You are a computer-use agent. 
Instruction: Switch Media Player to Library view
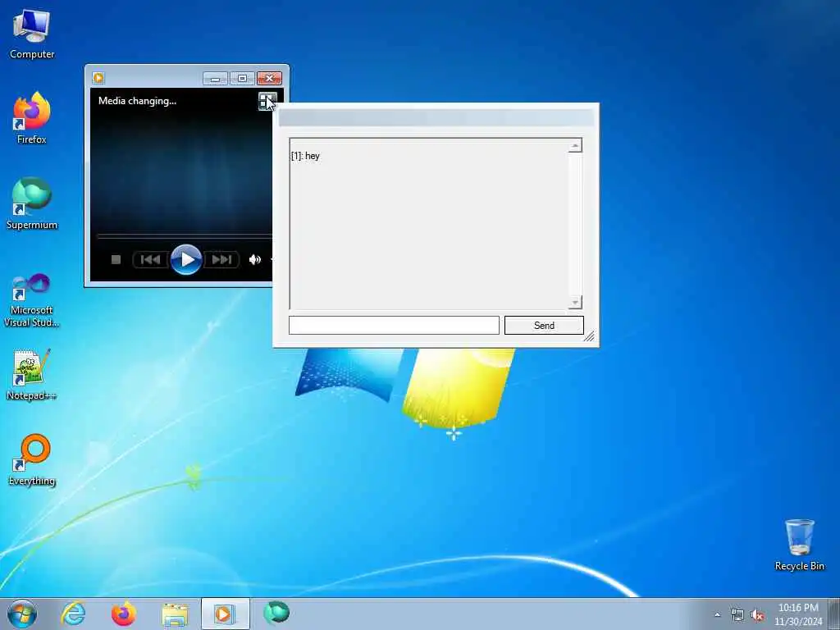click(267, 101)
